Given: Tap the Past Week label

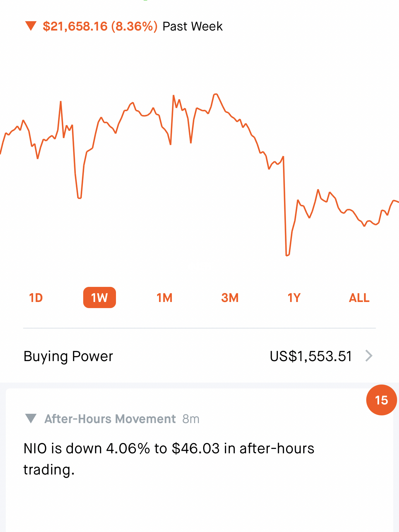Looking at the screenshot, I should pos(192,26).
